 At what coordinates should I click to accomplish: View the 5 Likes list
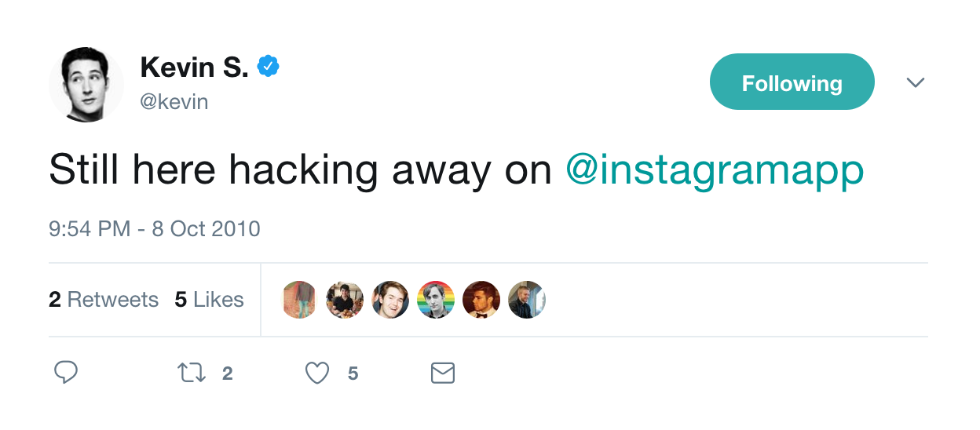click(209, 300)
